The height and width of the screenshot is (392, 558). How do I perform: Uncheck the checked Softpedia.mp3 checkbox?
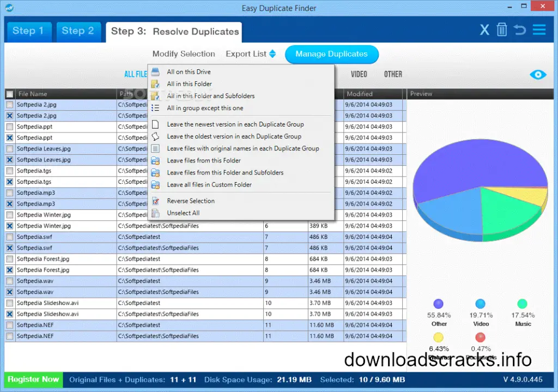(x=10, y=204)
